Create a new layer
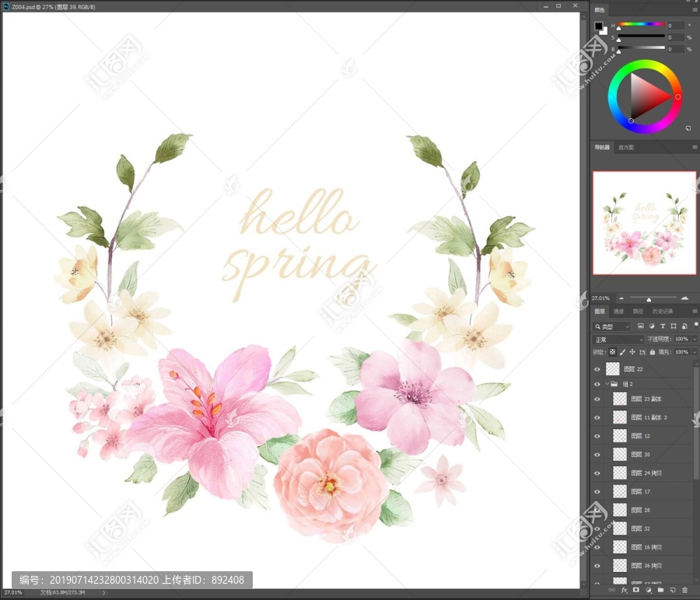This screenshot has height=600, width=700. [x=673, y=590]
